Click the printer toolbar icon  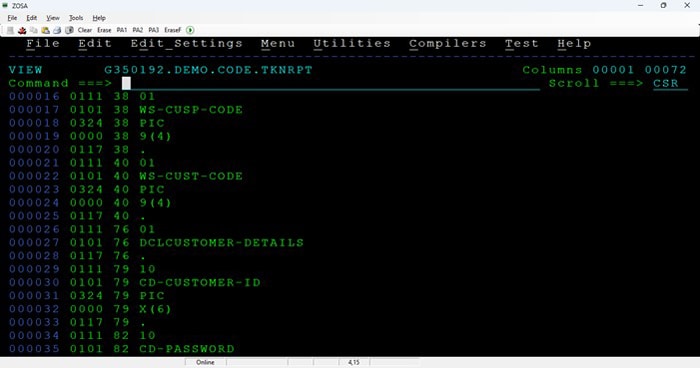point(57,30)
